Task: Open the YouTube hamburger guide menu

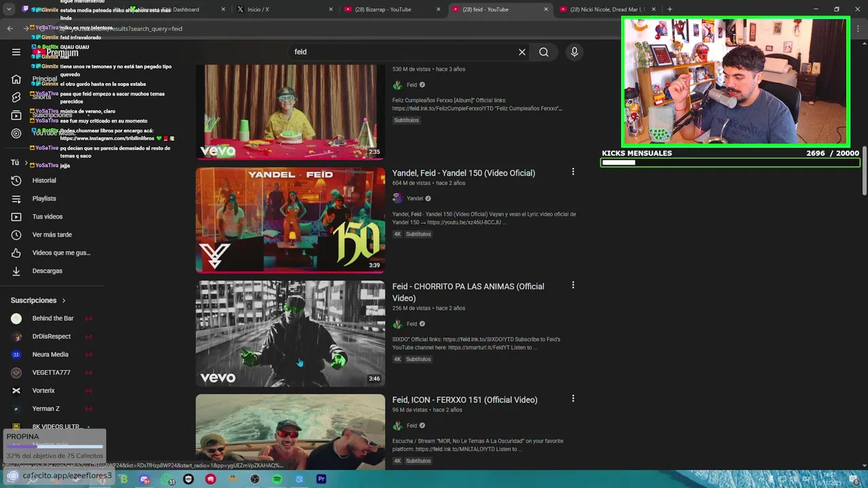Action: [x=16, y=52]
